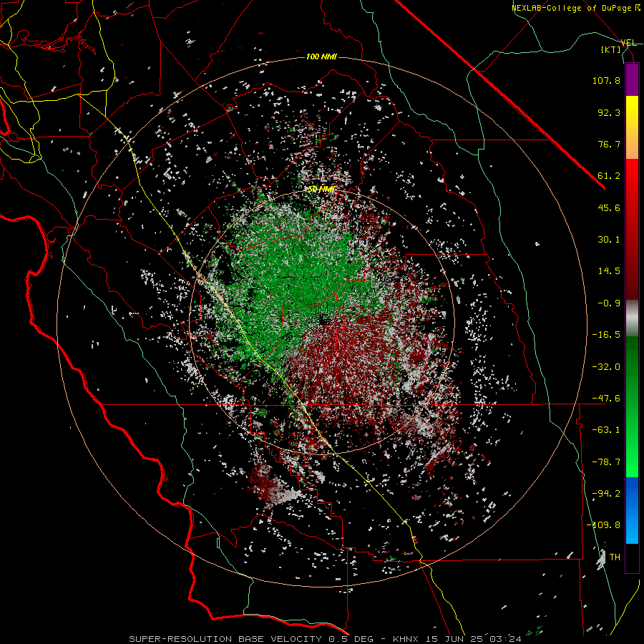Click the -47.6 velocity scale value

606,399
